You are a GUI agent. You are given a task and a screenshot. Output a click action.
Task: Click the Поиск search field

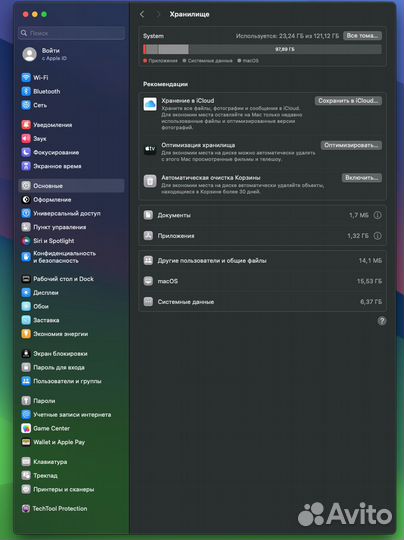pyautogui.click(x=71, y=33)
